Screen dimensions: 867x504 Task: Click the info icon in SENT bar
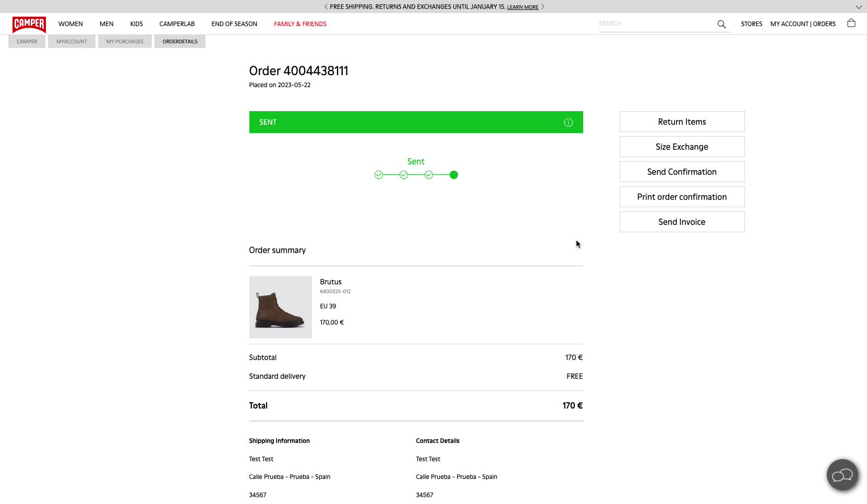click(x=568, y=123)
